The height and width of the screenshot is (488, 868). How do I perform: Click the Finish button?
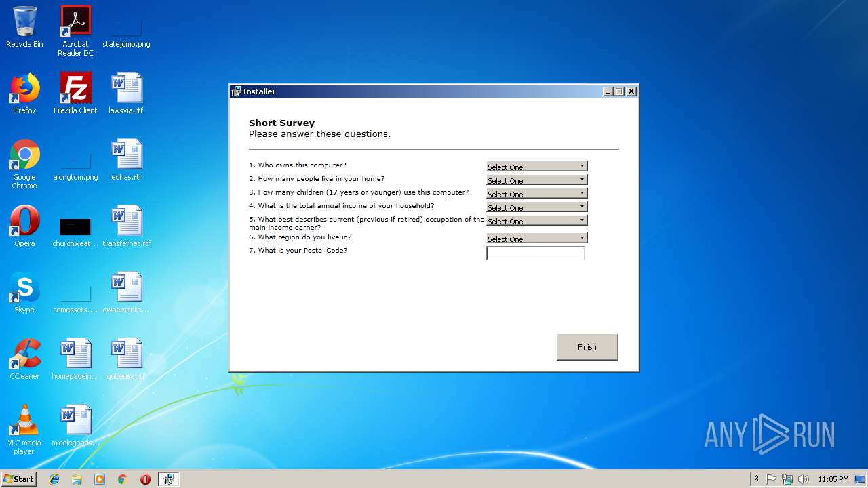pyautogui.click(x=587, y=347)
